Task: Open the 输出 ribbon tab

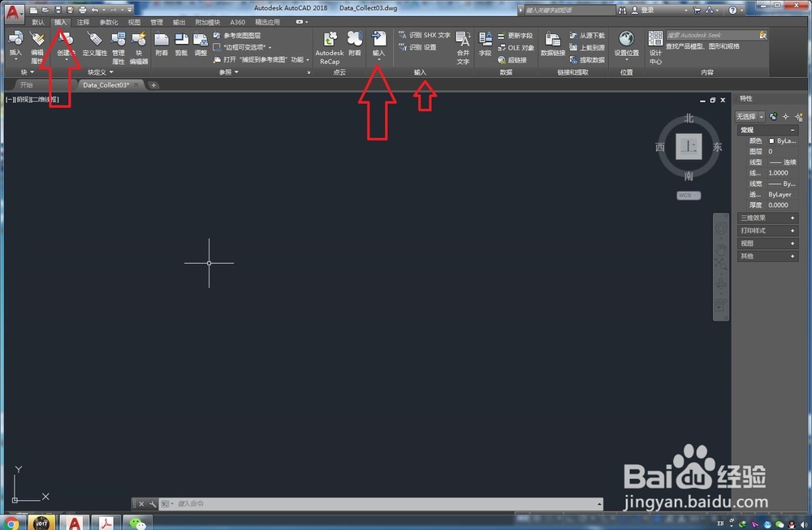Action: click(x=179, y=22)
